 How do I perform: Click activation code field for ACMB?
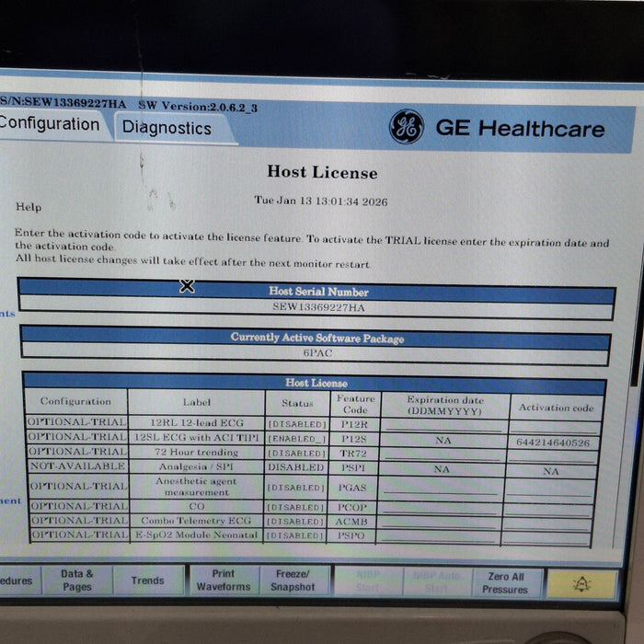point(547,524)
